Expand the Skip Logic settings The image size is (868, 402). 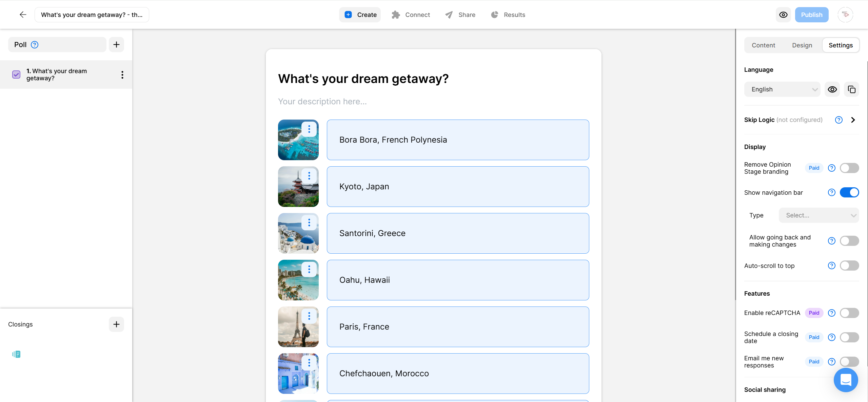pyautogui.click(x=853, y=120)
